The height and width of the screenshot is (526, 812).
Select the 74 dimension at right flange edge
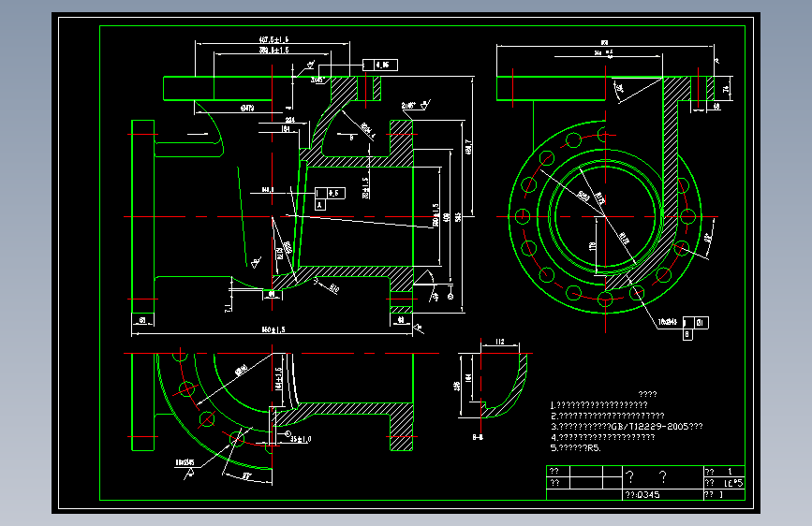[x=727, y=89]
